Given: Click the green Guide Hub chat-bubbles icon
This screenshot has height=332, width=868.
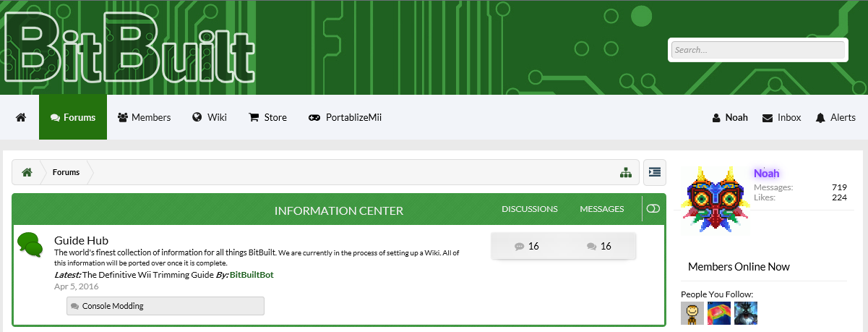Looking at the screenshot, I should pyautogui.click(x=30, y=244).
